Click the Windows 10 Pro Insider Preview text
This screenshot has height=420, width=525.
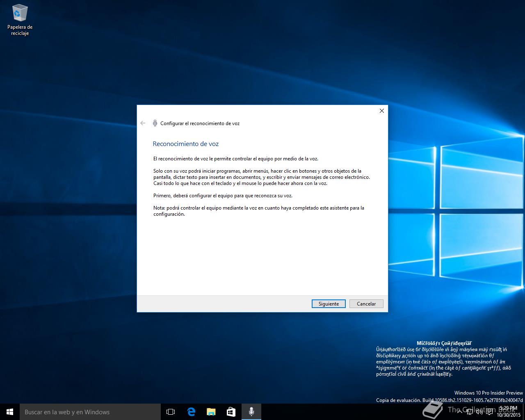(488, 393)
